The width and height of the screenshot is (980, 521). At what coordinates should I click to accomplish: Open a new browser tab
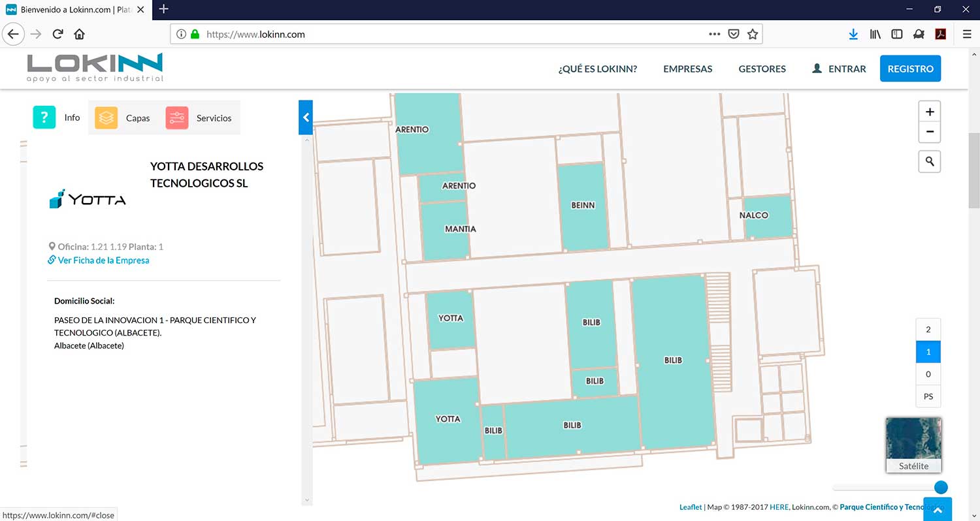point(164,9)
